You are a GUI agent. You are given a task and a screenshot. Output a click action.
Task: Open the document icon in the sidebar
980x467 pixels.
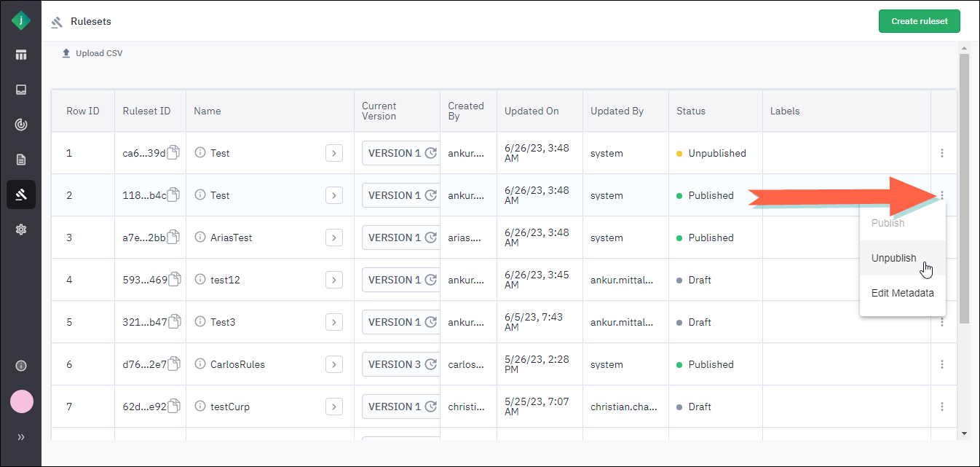pos(21,160)
